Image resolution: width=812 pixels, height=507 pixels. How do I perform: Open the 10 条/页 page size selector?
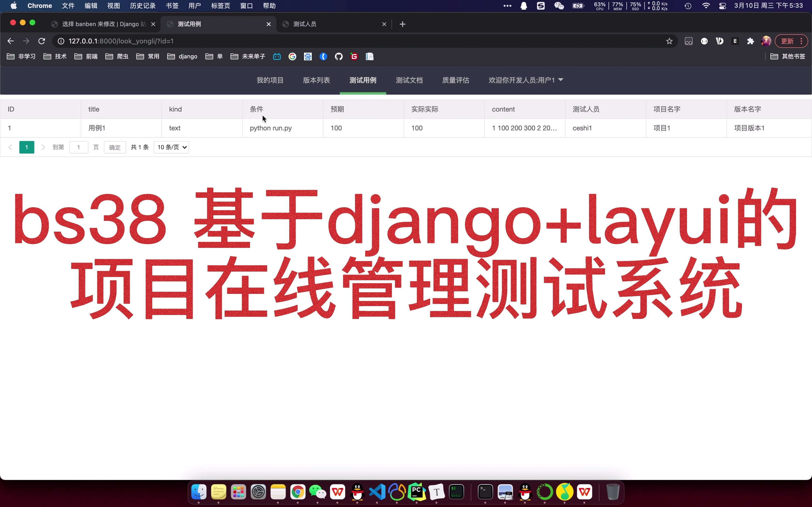pos(171,147)
